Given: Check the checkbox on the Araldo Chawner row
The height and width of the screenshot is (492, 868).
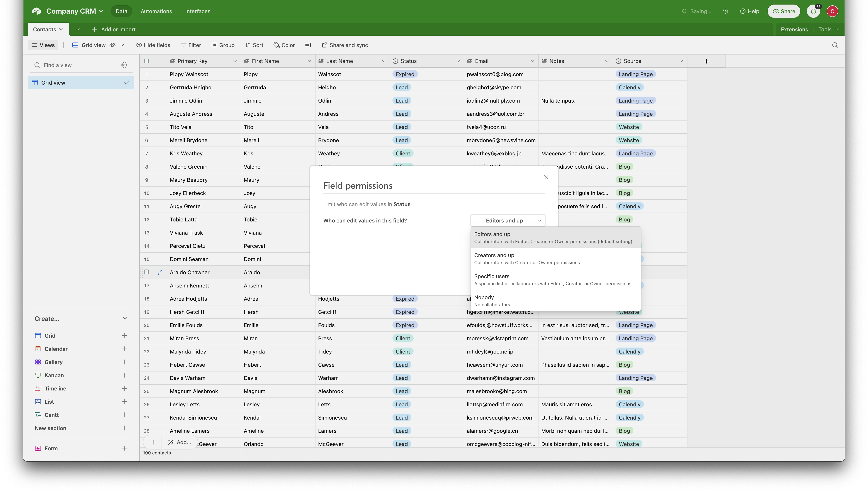Looking at the screenshot, I should pos(146,272).
